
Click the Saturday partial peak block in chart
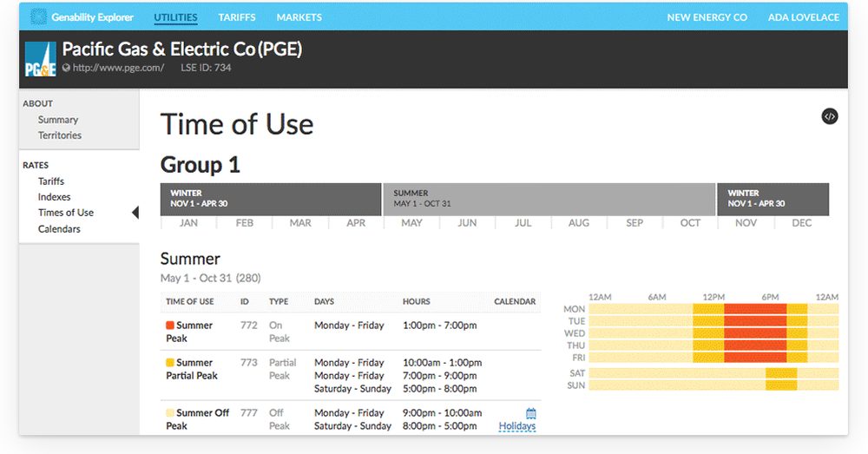(781, 373)
